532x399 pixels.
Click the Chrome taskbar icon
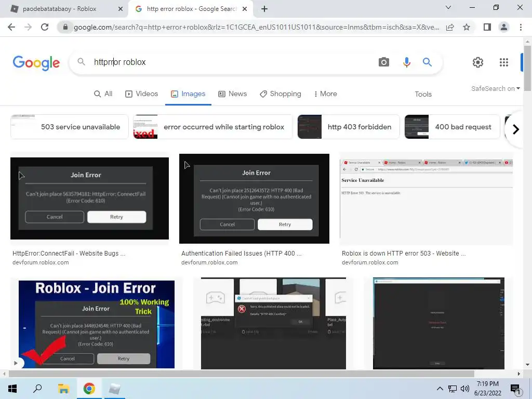coord(89,389)
